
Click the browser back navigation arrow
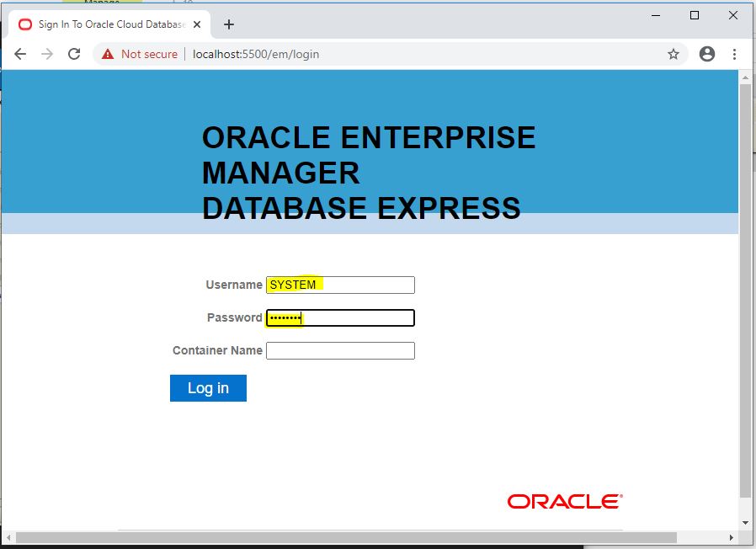(x=20, y=53)
